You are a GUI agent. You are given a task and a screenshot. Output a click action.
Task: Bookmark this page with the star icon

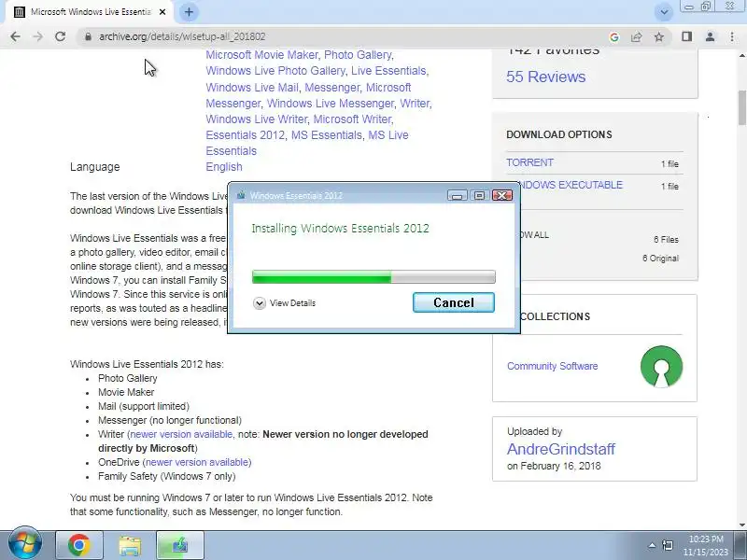(x=659, y=36)
